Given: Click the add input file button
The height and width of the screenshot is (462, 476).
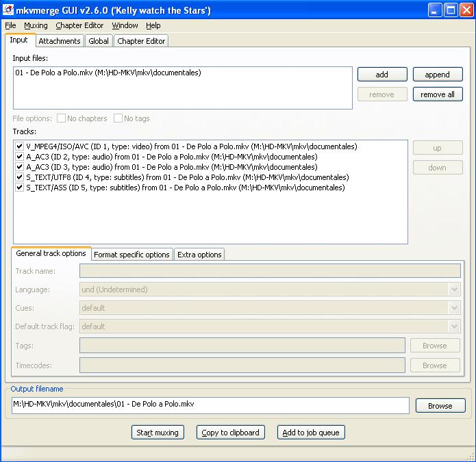Looking at the screenshot, I should coord(381,75).
